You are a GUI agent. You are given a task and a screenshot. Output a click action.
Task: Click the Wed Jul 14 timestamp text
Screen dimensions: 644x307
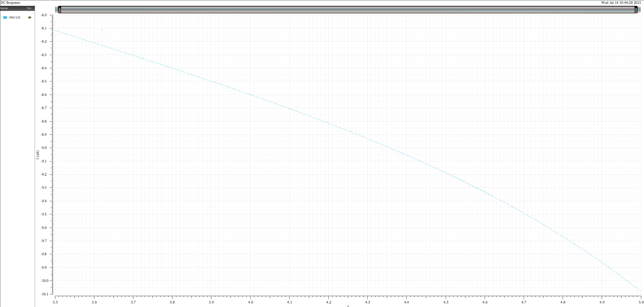click(621, 3)
